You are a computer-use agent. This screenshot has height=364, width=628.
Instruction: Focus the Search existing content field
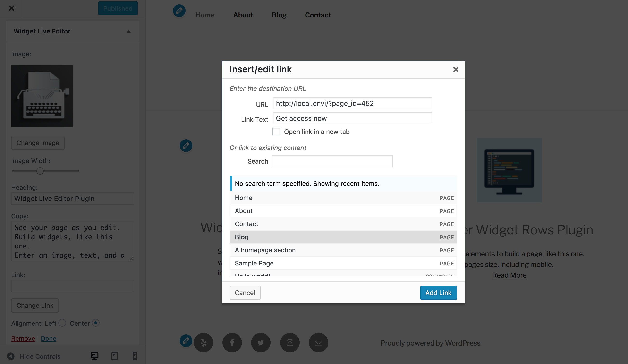coord(332,161)
